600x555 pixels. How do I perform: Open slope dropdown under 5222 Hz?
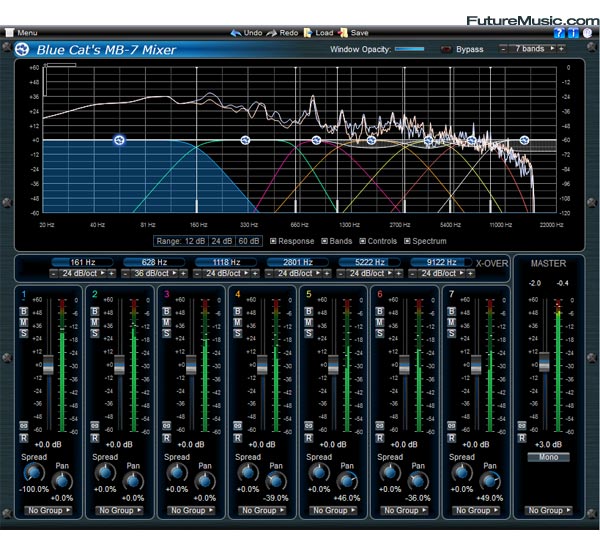[370, 273]
